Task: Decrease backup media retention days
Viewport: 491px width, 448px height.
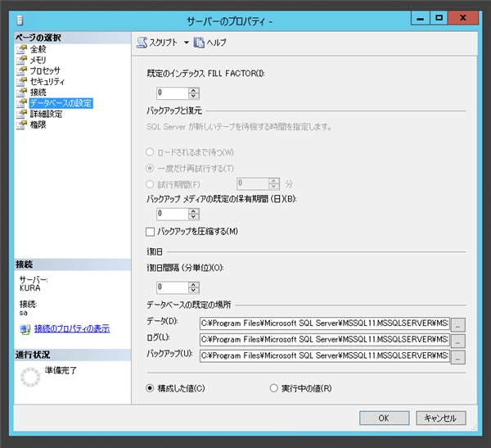Action: [x=193, y=217]
